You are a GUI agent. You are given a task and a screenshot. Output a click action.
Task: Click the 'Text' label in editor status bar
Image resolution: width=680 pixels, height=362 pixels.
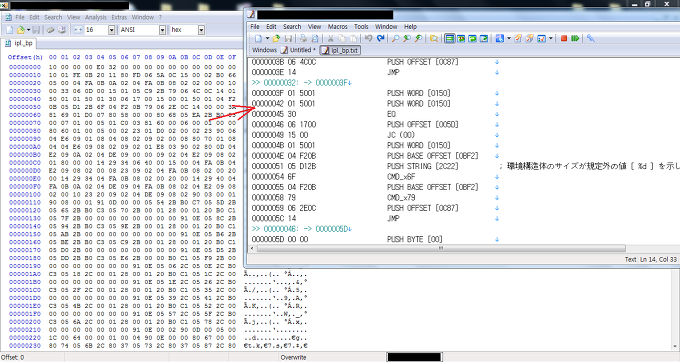coord(630,259)
